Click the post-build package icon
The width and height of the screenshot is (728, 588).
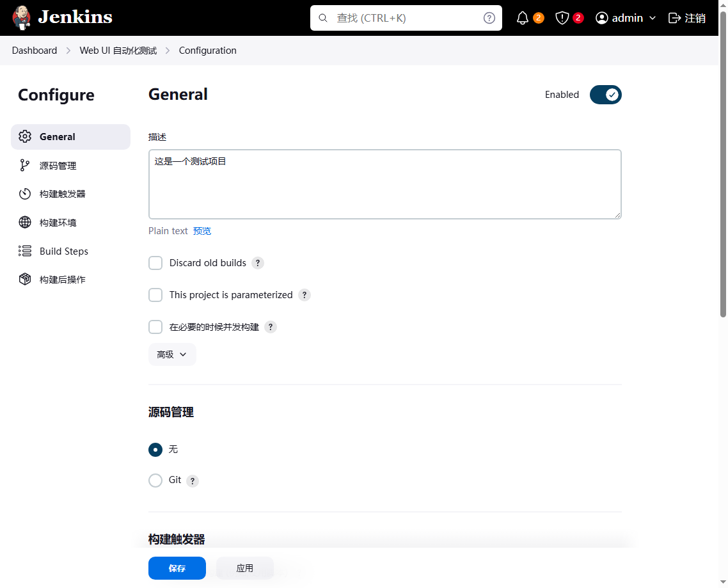pos(25,279)
